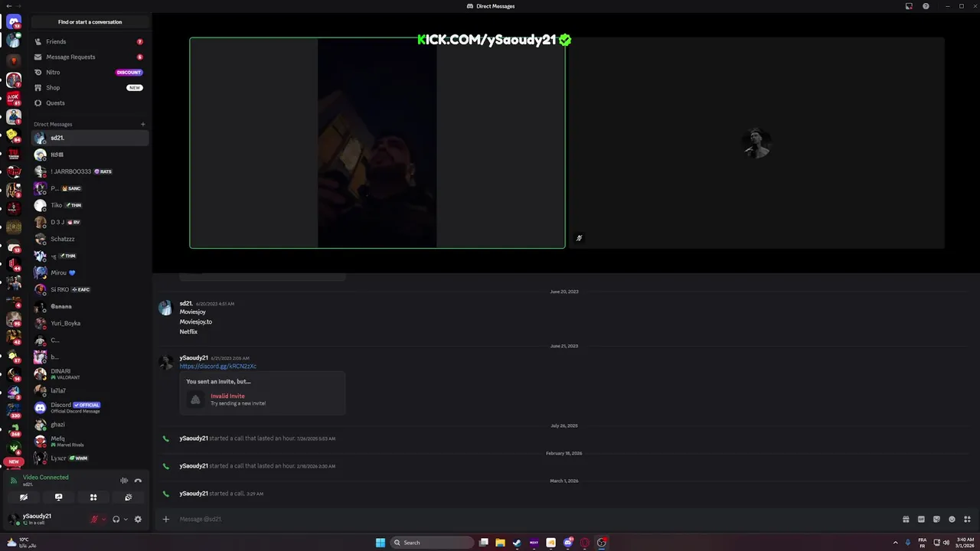This screenshot has width=980, height=551.
Task: Open the soundboard button
Action: (128, 497)
